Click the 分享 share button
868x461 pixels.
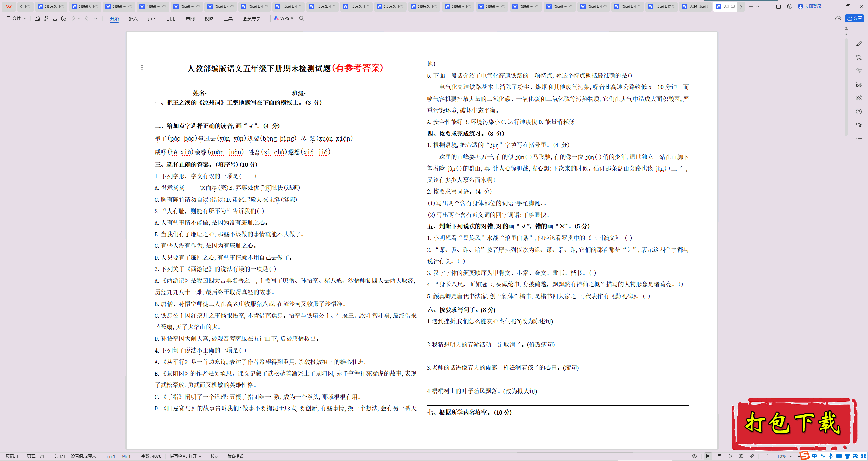(x=854, y=18)
